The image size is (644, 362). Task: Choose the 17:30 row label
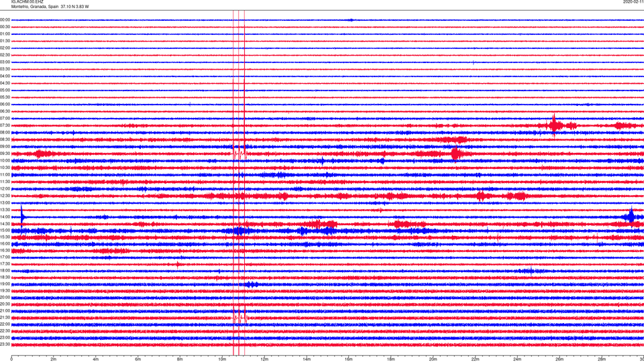tap(5, 264)
